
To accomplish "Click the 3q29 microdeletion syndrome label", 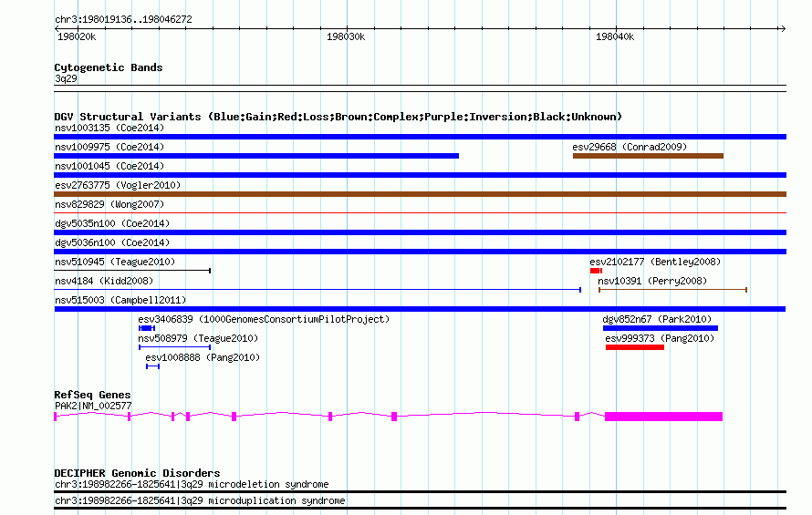I will click(192, 484).
